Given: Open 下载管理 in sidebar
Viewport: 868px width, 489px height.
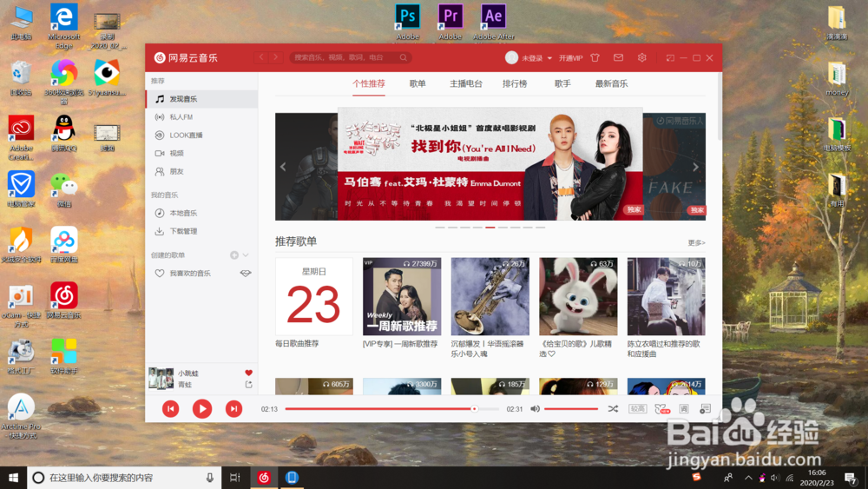Looking at the screenshot, I should (x=202, y=231).
